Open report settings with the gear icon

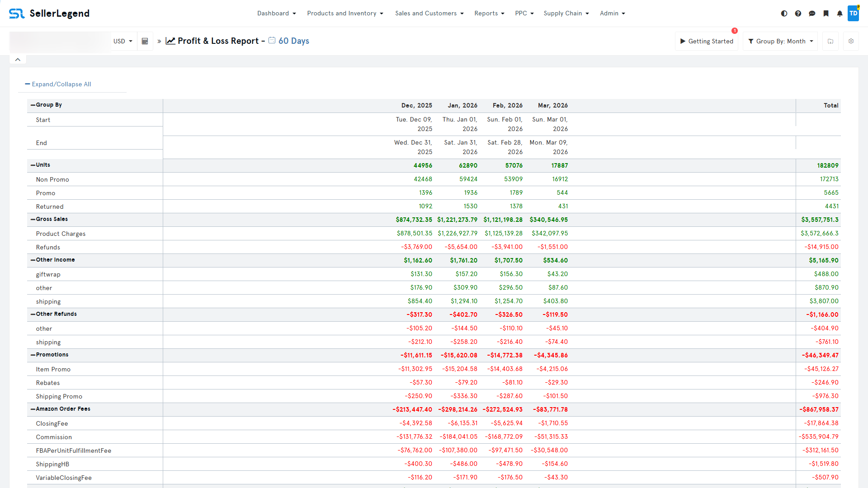point(851,41)
